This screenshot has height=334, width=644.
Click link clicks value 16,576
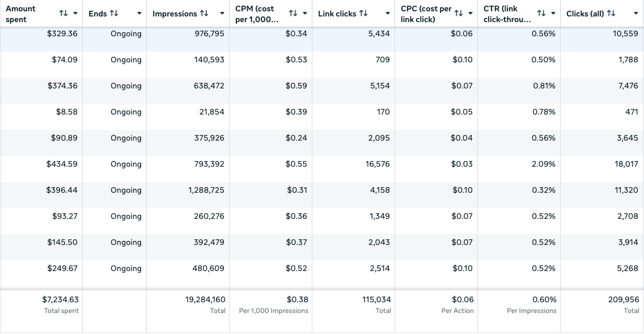click(x=378, y=164)
